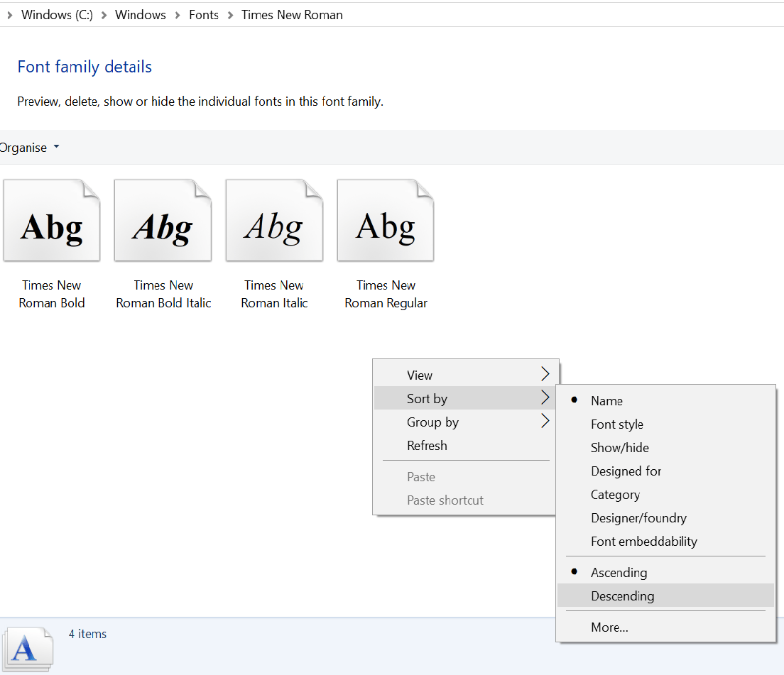Click the font family icon in details pane
The height and width of the screenshot is (675, 784).
[27, 649]
